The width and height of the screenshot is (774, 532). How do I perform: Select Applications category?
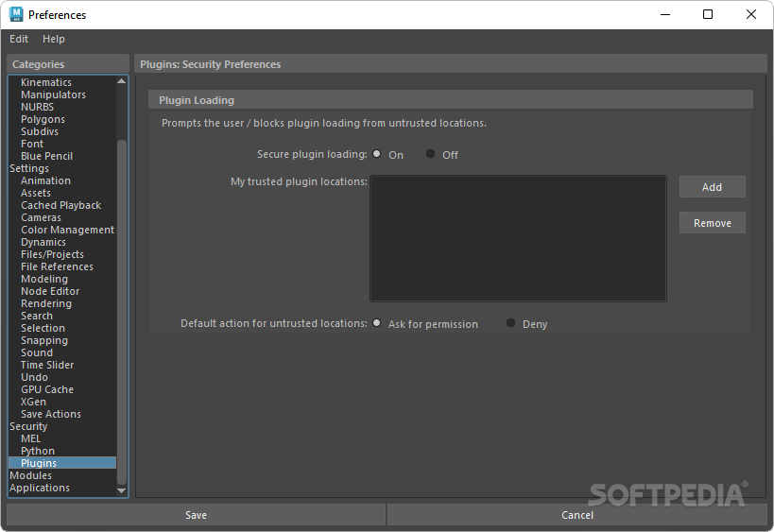(40, 489)
